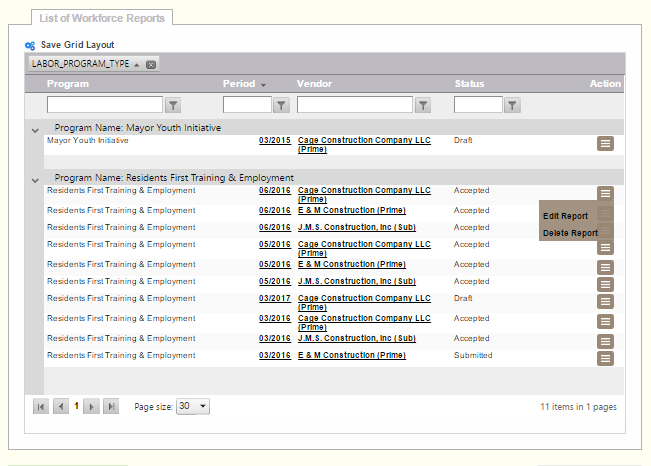Open the 03/2017 Cage Construction Company vendor link

point(364,298)
